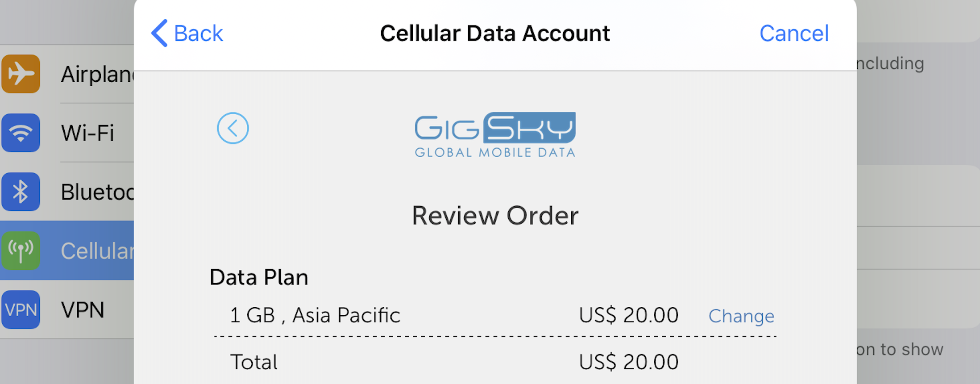
Task: Click the Review Order heading
Action: tap(495, 216)
